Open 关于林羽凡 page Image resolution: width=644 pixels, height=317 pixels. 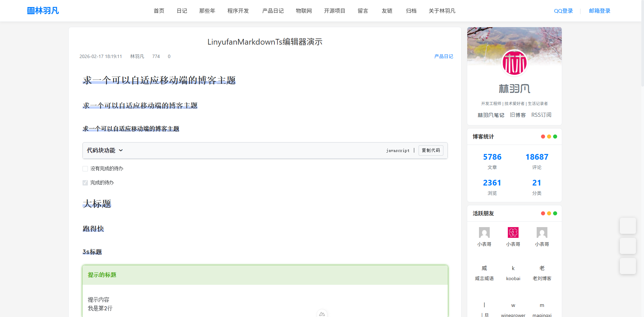(x=442, y=11)
